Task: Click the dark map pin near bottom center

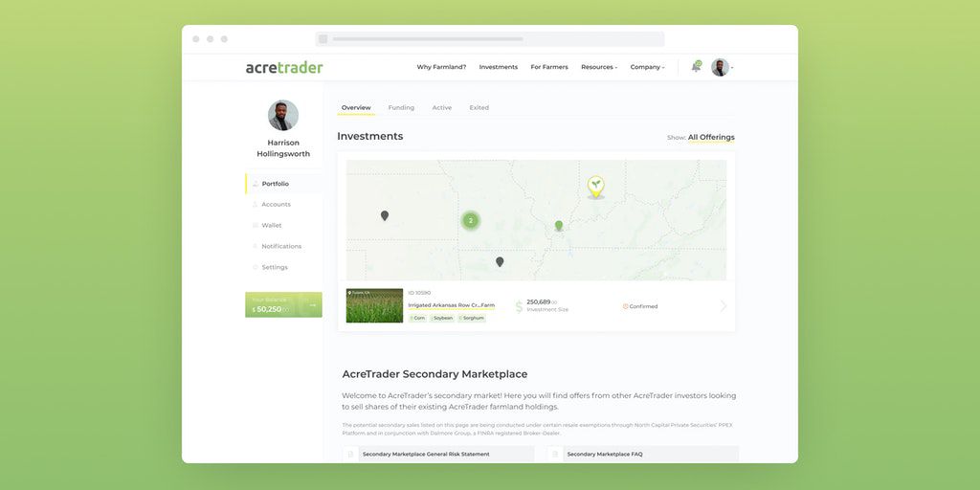Action: coord(500,262)
